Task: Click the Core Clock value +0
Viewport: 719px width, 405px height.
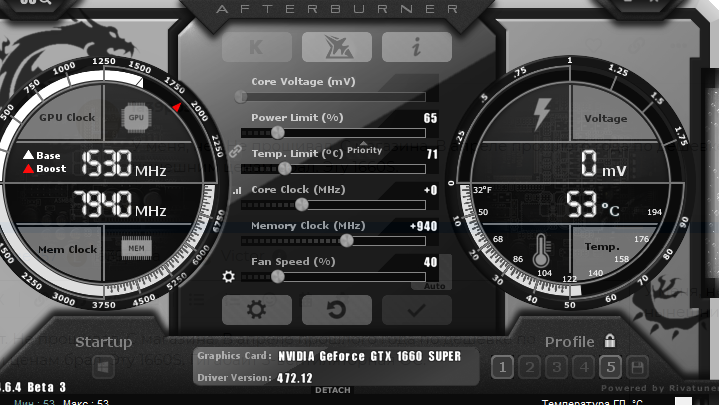Action: [x=431, y=190]
